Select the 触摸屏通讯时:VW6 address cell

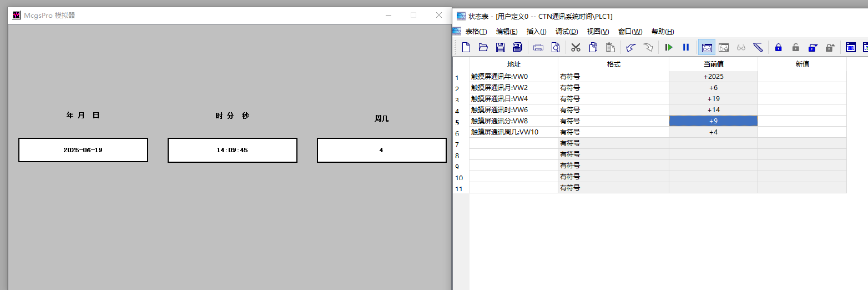[x=513, y=110]
